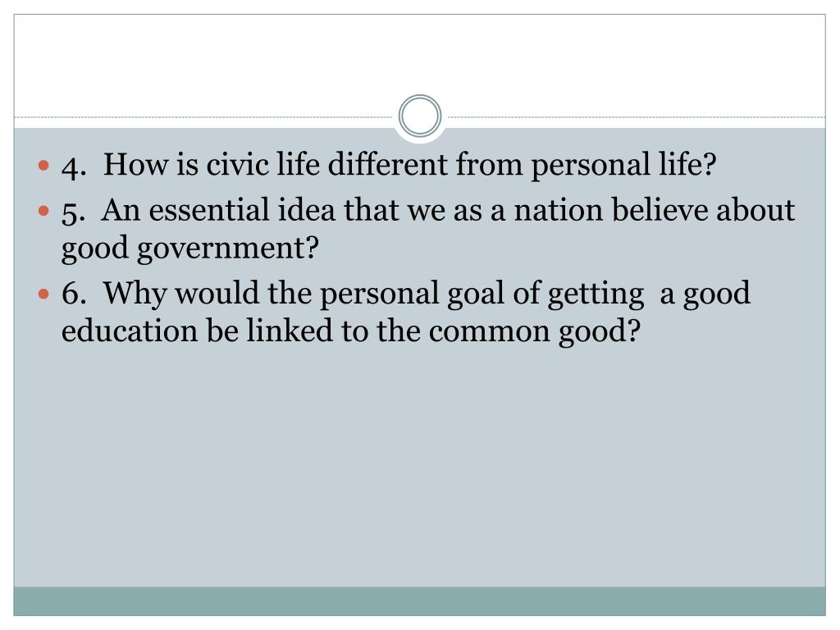Click the words 'personal life?' in question 4
Viewport: 840px width, 630px height.
point(623,165)
